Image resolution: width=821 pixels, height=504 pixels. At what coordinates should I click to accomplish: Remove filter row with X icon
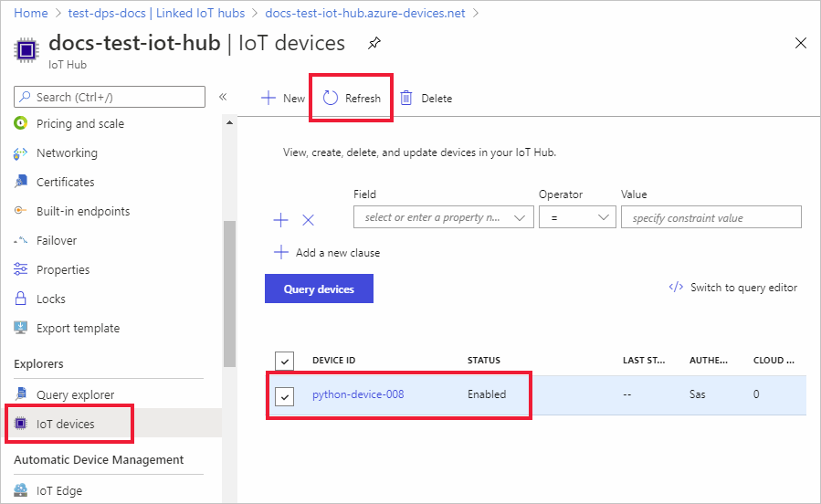point(308,220)
